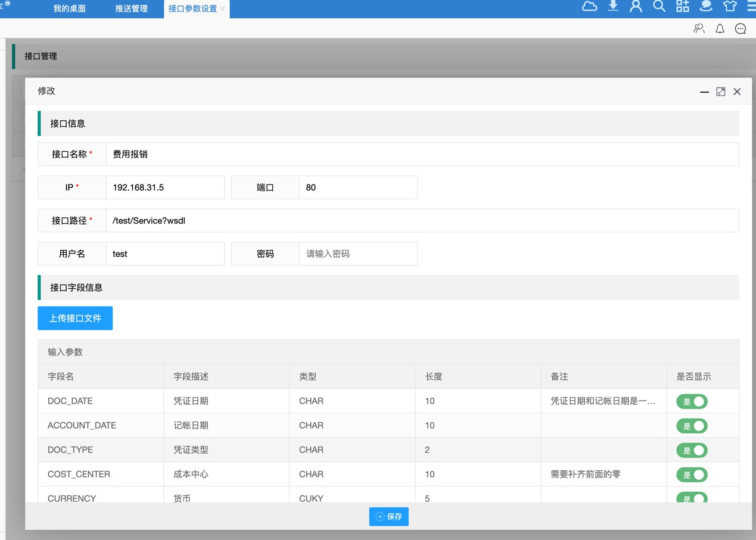Click the length value 5 for CURRENCY
Image resolution: width=756 pixels, height=540 pixels.
[x=427, y=498]
